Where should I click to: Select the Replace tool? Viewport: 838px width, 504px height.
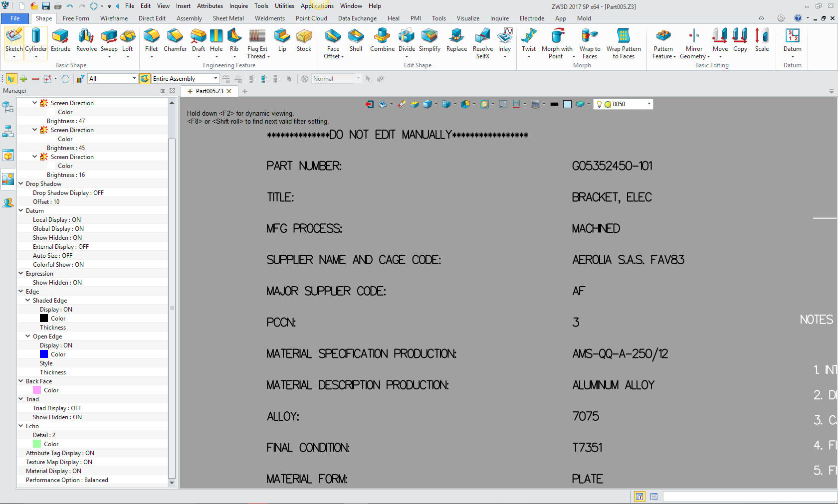coord(456,40)
